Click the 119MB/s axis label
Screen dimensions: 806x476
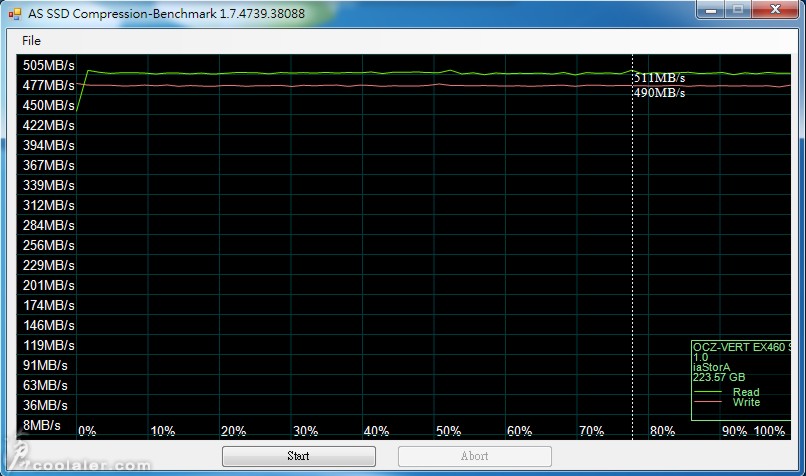click(48, 345)
